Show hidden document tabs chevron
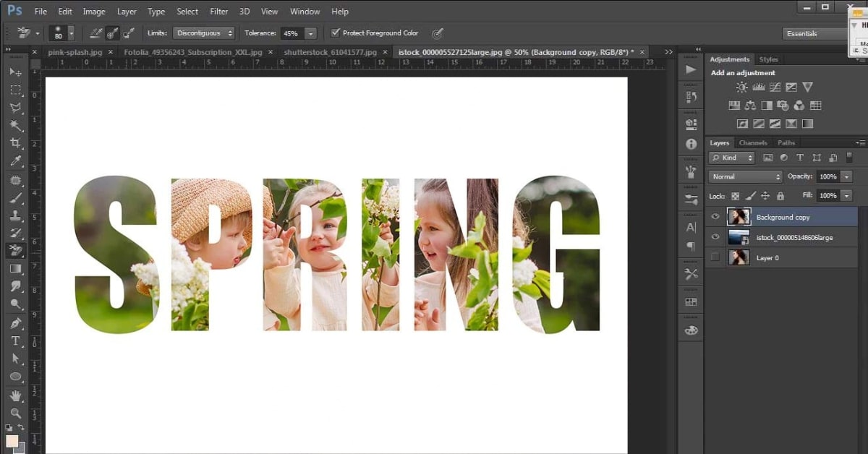 click(668, 52)
